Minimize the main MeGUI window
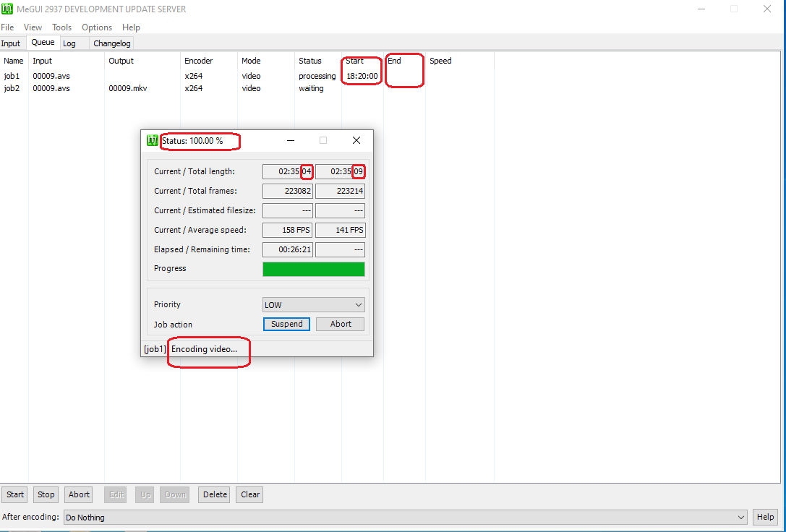Viewport: 786px width, 532px height. (x=701, y=9)
